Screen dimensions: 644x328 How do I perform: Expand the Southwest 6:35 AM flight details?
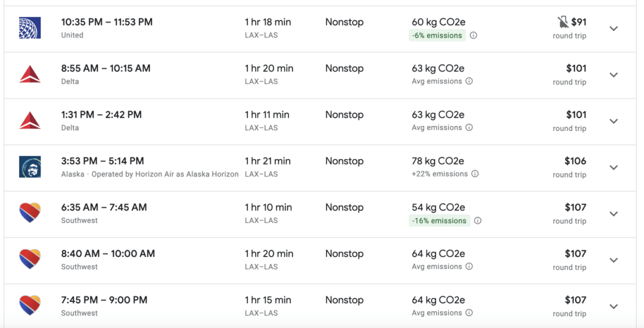tap(614, 213)
